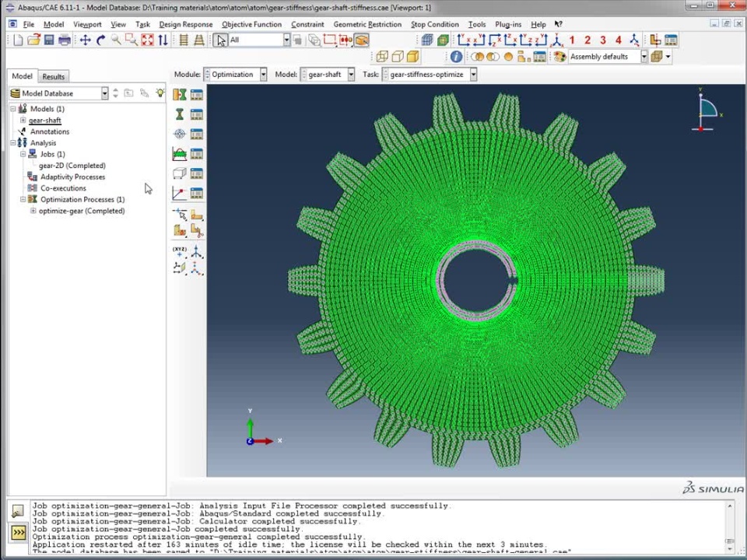Image resolution: width=747 pixels, height=560 pixels.
Task: Save the model database
Action: pyautogui.click(x=48, y=40)
